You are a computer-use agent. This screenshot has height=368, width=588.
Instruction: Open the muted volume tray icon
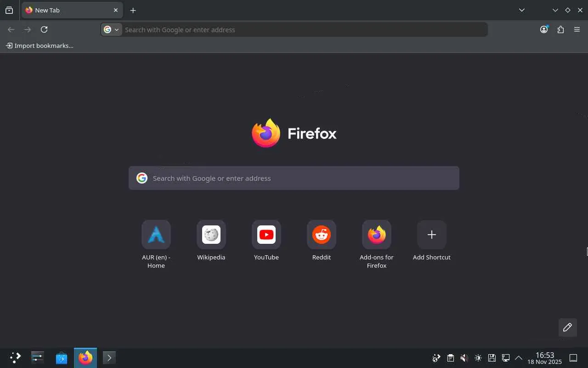(464, 358)
